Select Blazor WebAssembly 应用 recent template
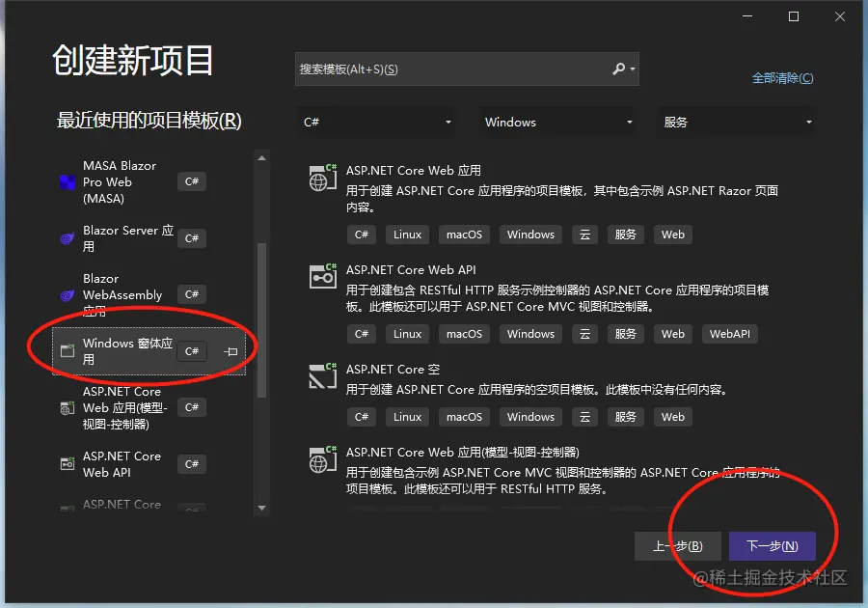 [x=149, y=294]
